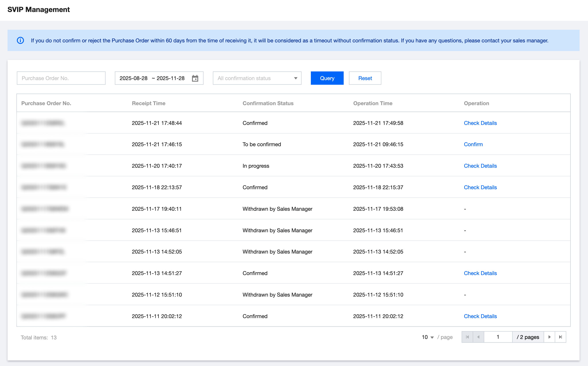This screenshot has height=366, width=588.
Task: Click the first page arrow
Action: [x=467, y=337]
